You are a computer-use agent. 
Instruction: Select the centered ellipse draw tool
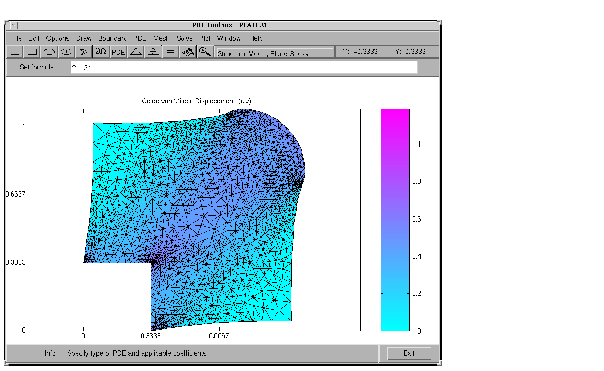(x=66, y=52)
